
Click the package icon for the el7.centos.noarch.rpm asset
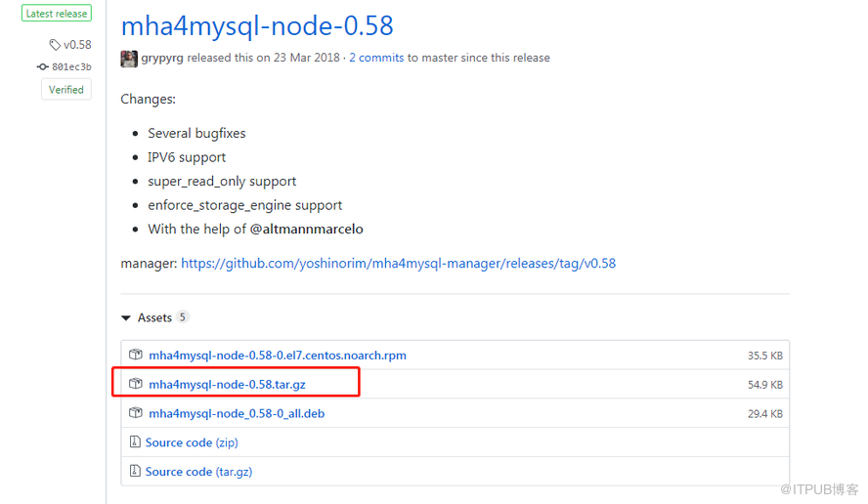[x=136, y=356]
